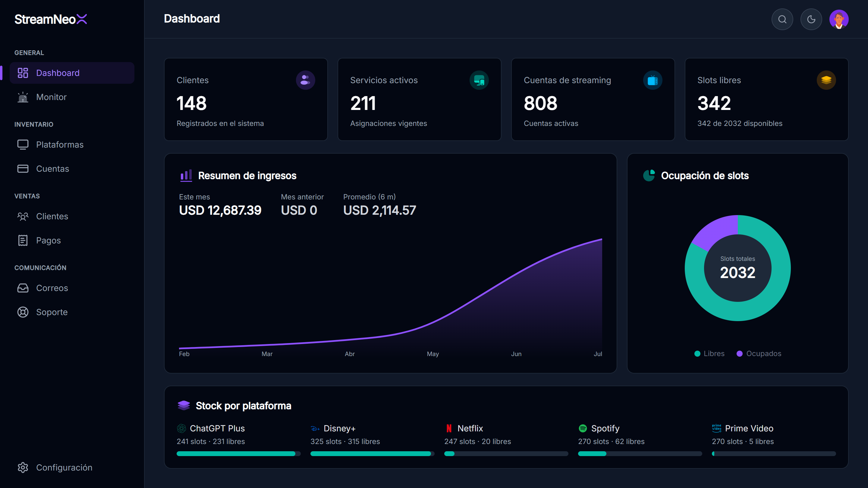
Task: Click the Prime Video stock progress bar
Action: pyautogui.click(x=774, y=454)
